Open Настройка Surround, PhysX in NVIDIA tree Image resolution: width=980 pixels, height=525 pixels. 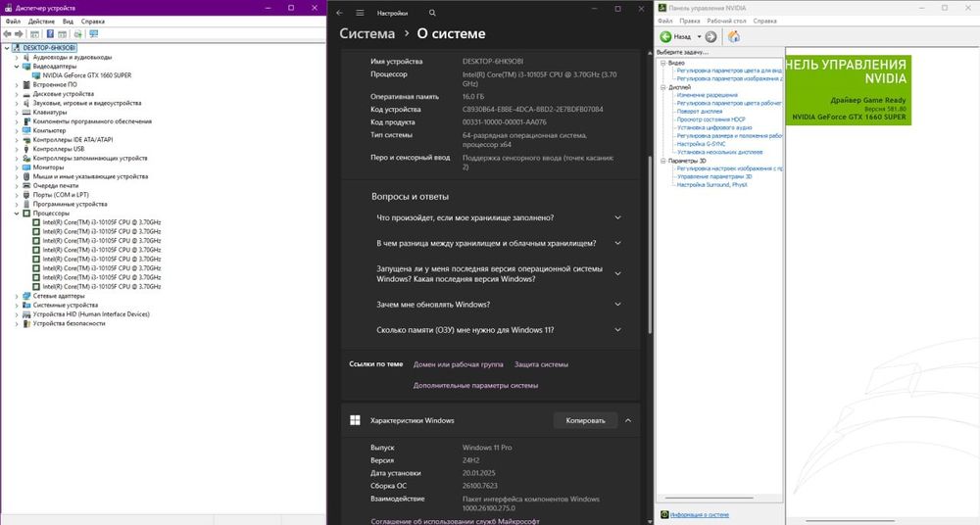711,185
